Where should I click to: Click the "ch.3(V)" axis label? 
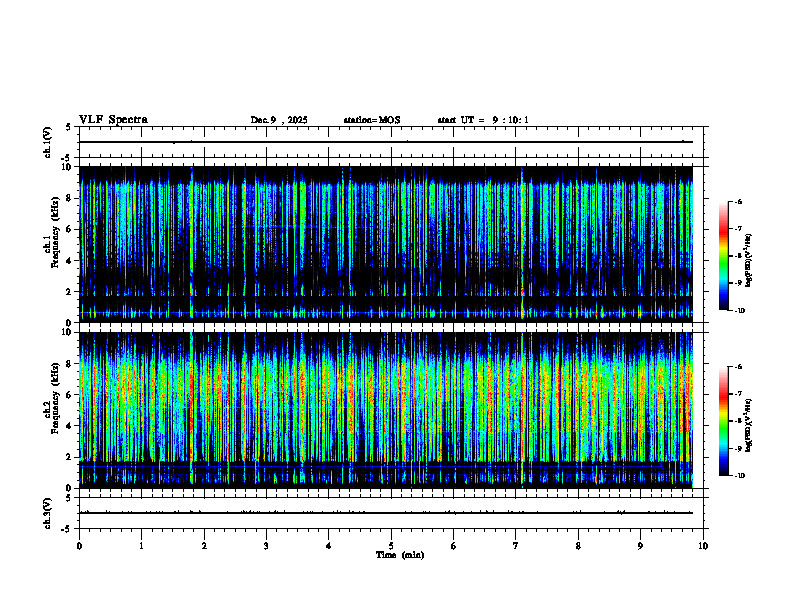(48, 513)
